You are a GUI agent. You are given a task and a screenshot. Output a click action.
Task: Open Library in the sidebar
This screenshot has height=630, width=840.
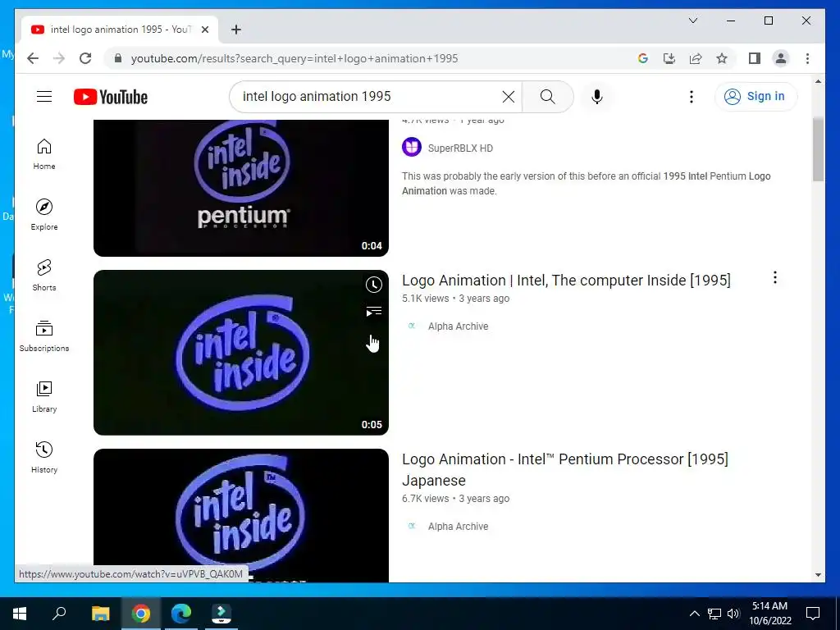[x=44, y=396]
